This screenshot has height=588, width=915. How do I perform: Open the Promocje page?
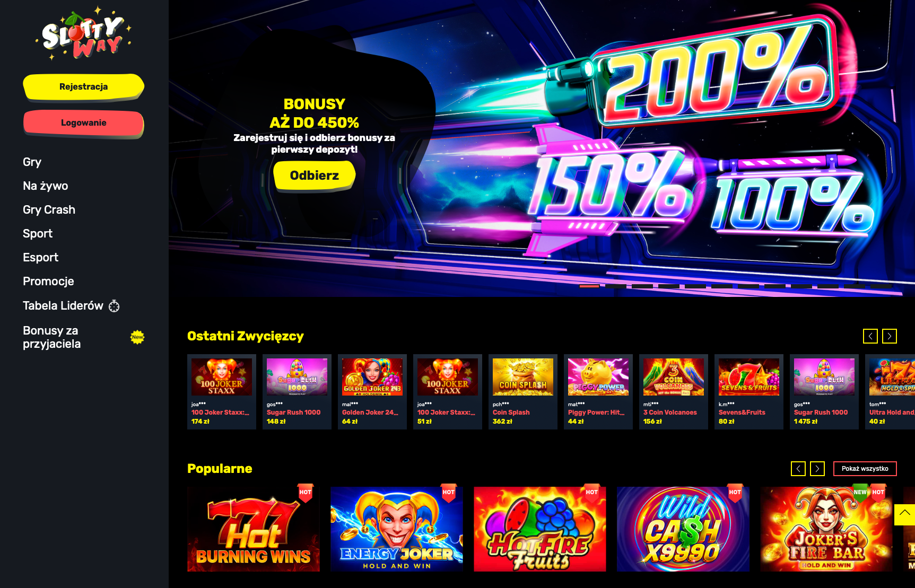[48, 281]
